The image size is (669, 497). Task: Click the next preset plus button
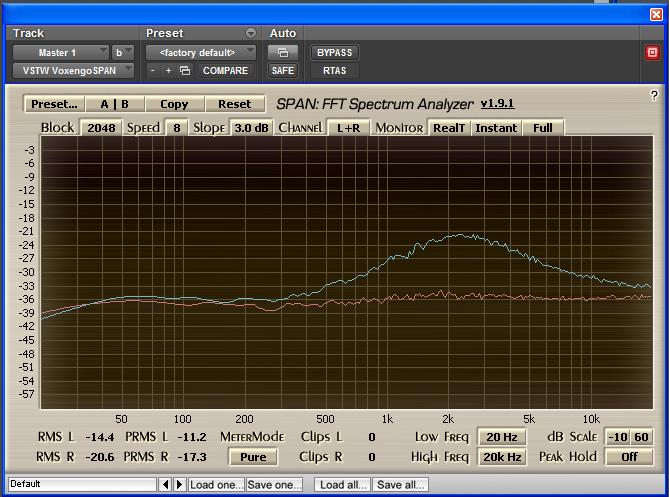(168, 70)
